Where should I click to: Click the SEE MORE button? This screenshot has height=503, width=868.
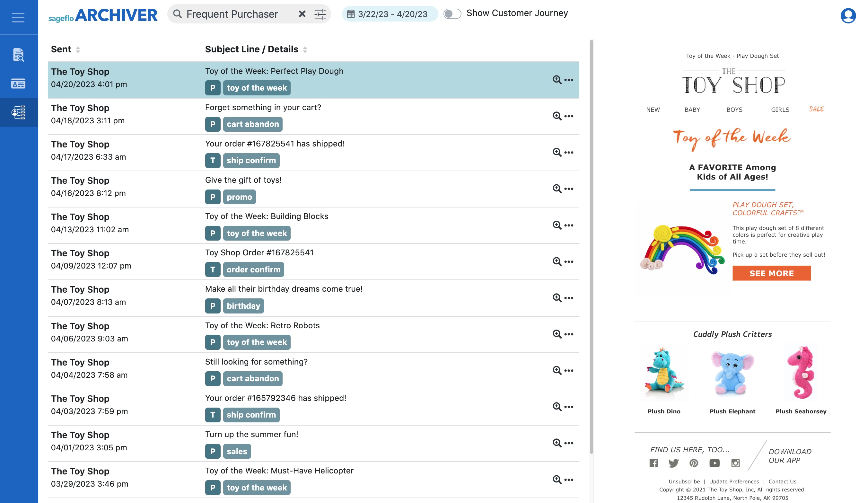pyautogui.click(x=772, y=273)
